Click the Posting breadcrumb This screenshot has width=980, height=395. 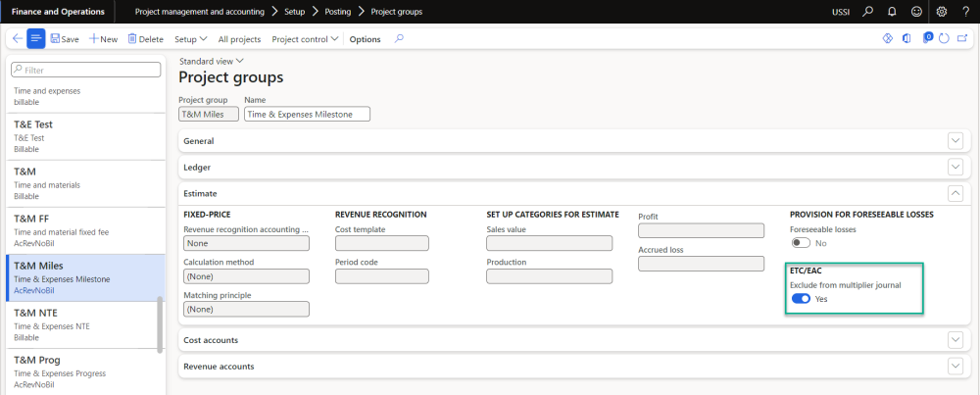coord(338,11)
